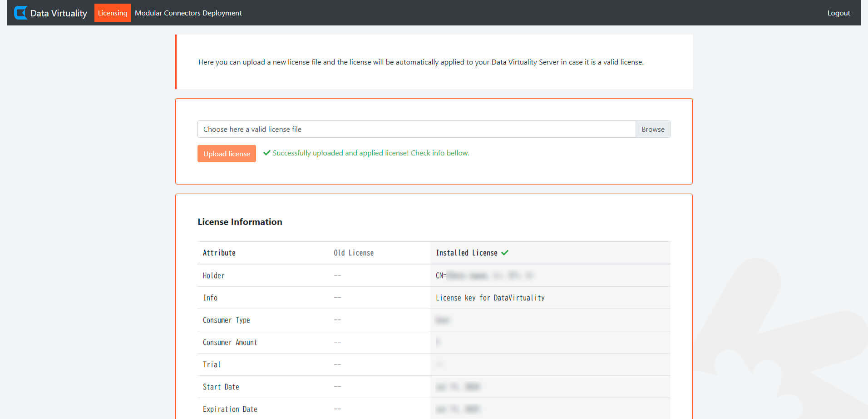Click the Installed License green checkmark

click(x=505, y=253)
